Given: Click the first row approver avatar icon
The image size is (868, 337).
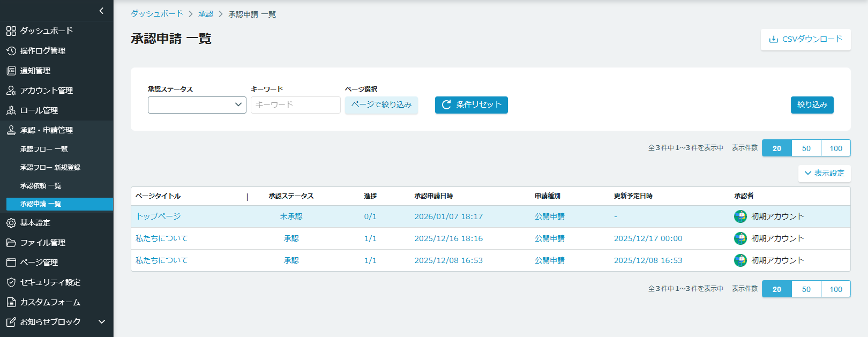Looking at the screenshot, I should [x=740, y=216].
